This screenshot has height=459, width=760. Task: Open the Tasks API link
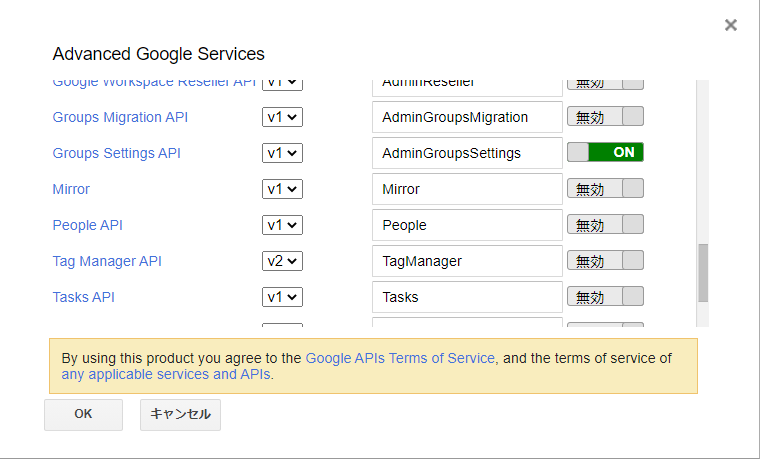[x=83, y=297]
